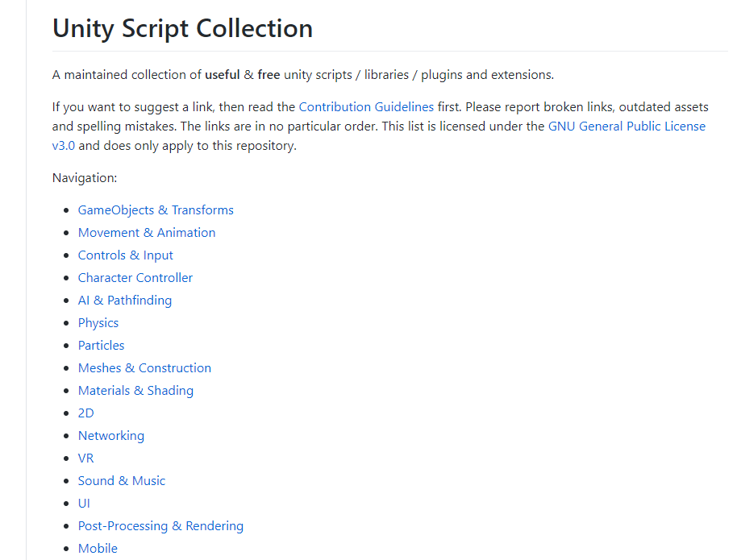Jump to Movement & Animation section
The image size is (737, 560).
(147, 233)
